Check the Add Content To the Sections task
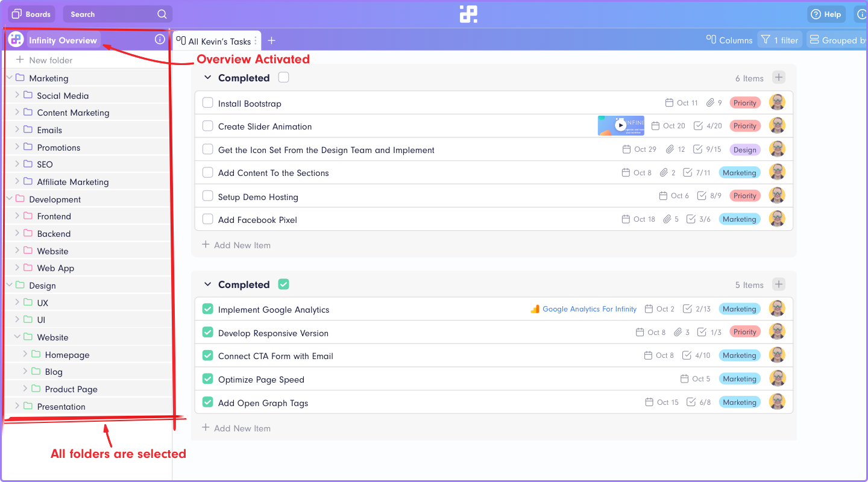Image resolution: width=868 pixels, height=482 pixels. (x=208, y=172)
